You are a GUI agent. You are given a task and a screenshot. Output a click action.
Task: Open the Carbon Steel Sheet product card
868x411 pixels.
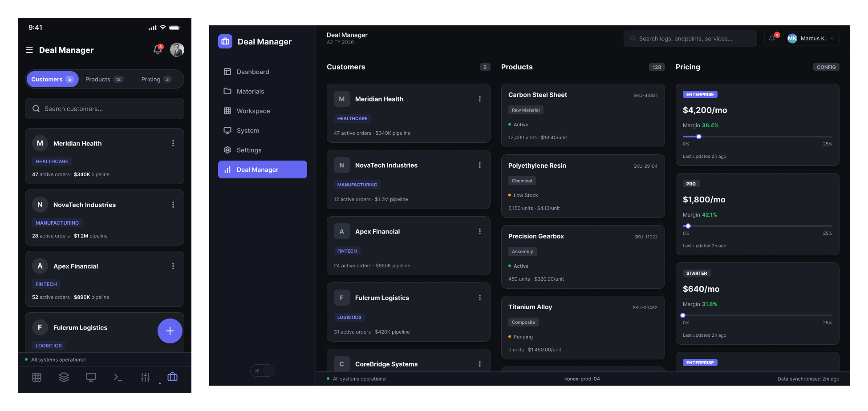pos(583,116)
